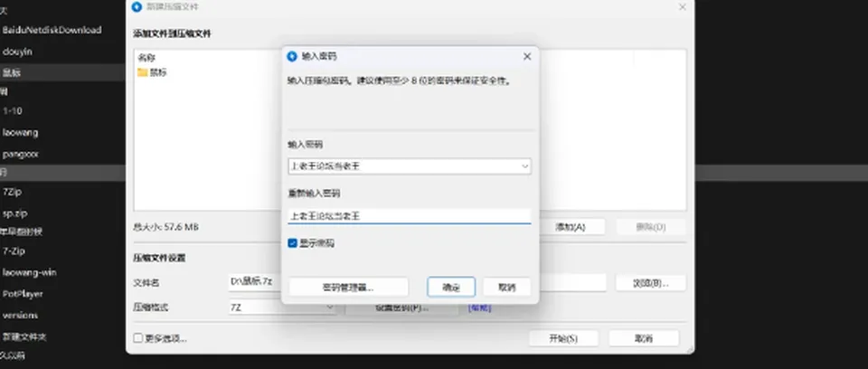Select sp.zip in the left file list
The width and height of the screenshot is (868, 369).
[x=15, y=213]
